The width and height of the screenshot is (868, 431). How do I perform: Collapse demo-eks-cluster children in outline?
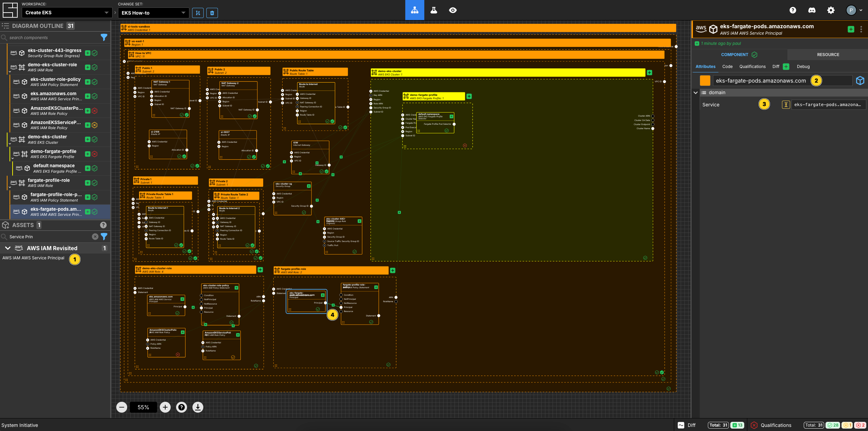click(x=10, y=144)
